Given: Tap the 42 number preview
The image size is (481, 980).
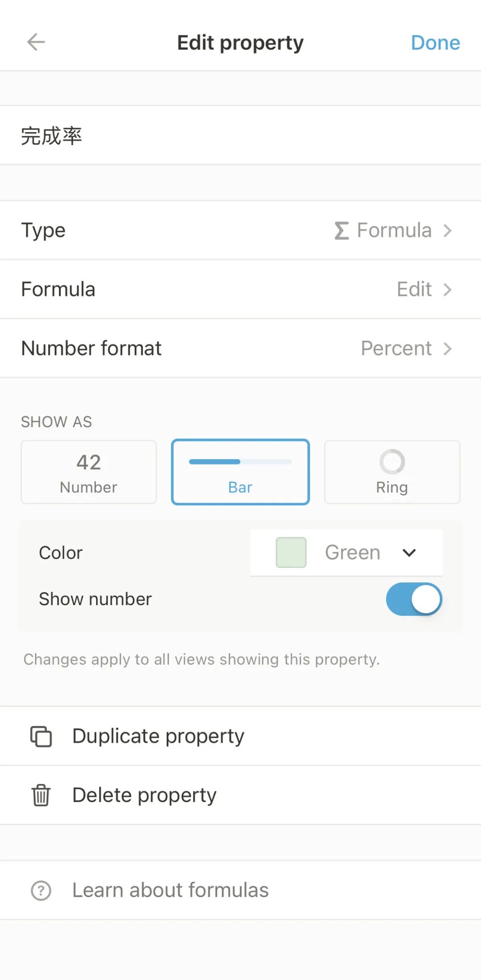Looking at the screenshot, I should pos(89,462).
